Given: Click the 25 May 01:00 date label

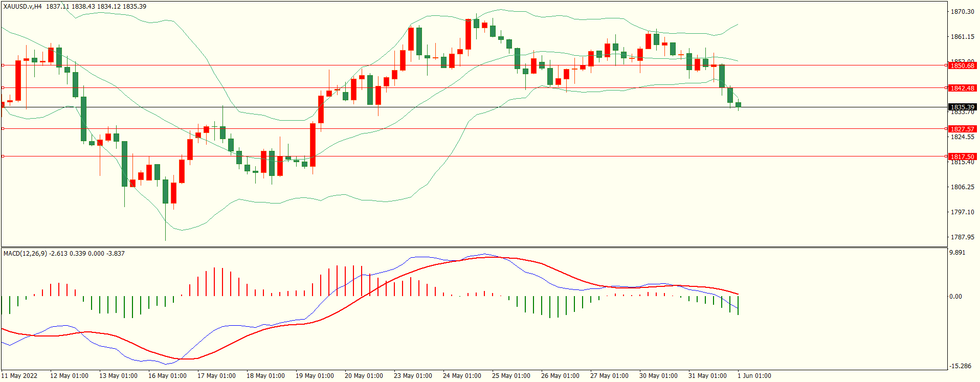Looking at the screenshot, I should click(511, 376).
